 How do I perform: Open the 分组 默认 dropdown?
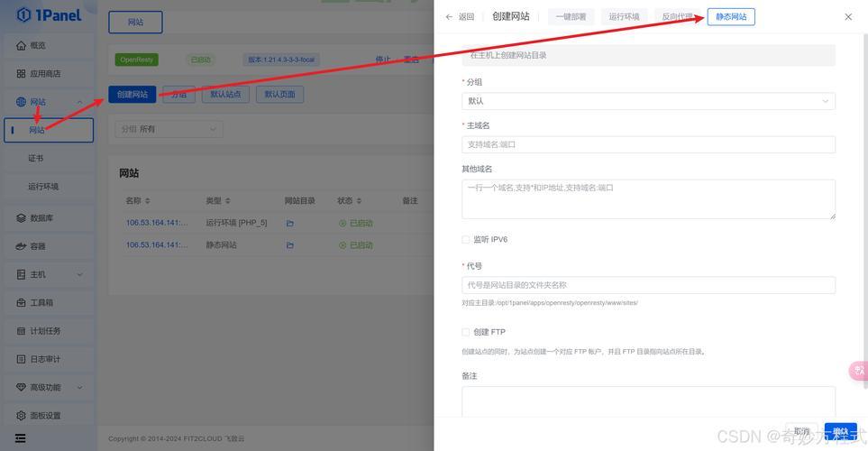pos(648,101)
